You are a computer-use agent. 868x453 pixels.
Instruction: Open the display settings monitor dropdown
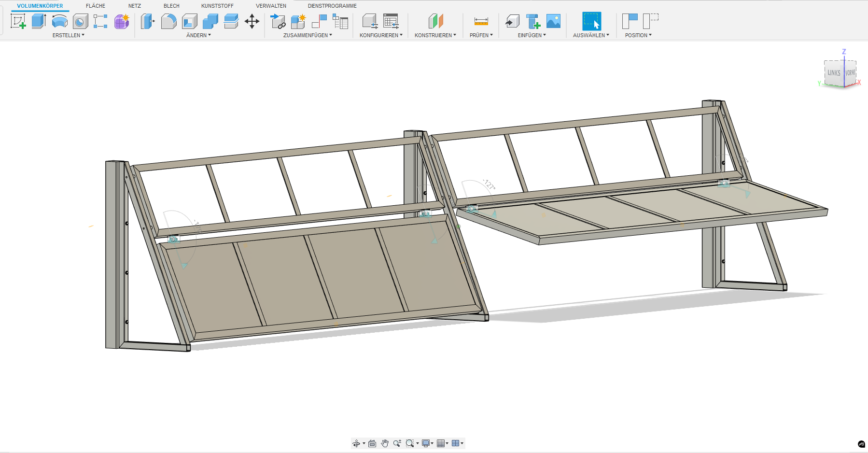click(x=428, y=443)
